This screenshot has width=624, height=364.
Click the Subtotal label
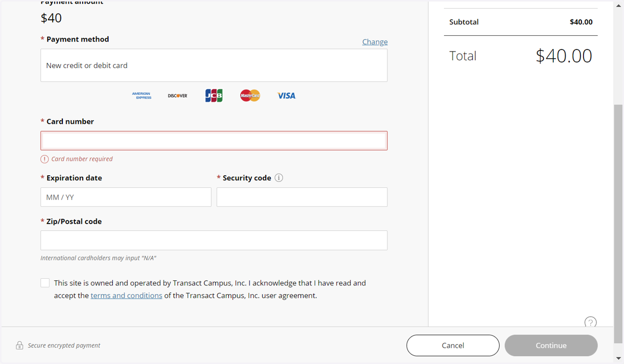pyautogui.click(x=464, y=22)
